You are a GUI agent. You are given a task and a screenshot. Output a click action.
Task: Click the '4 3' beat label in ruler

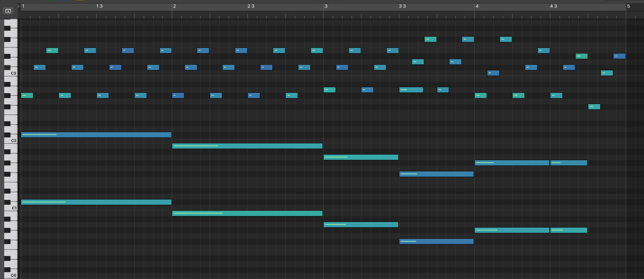(554, 6)
